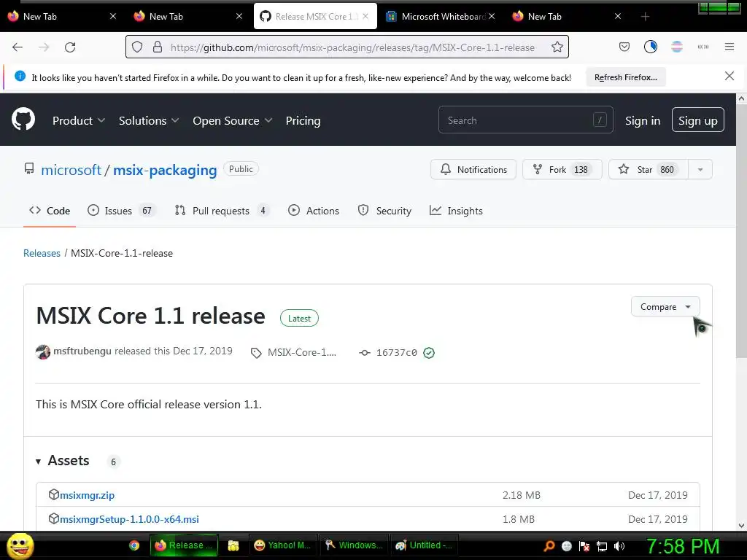Switch to the Pull requests tab
The height and width of the screenshot is (560, 747).
point(222,211)
